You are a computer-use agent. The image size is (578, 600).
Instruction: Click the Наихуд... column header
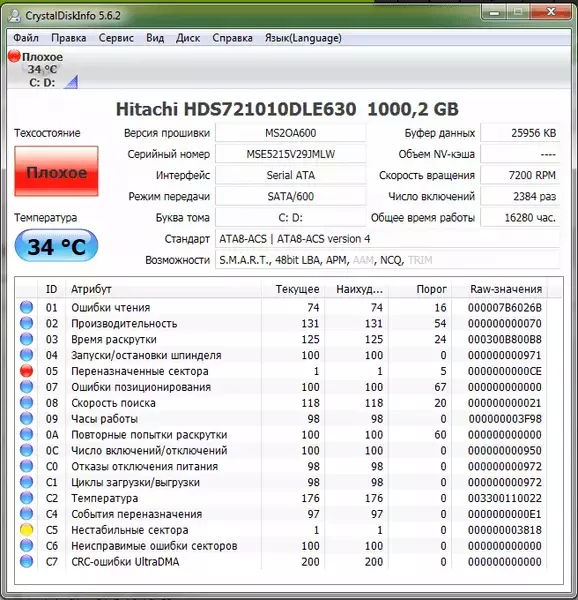click(x=357, y=289)
